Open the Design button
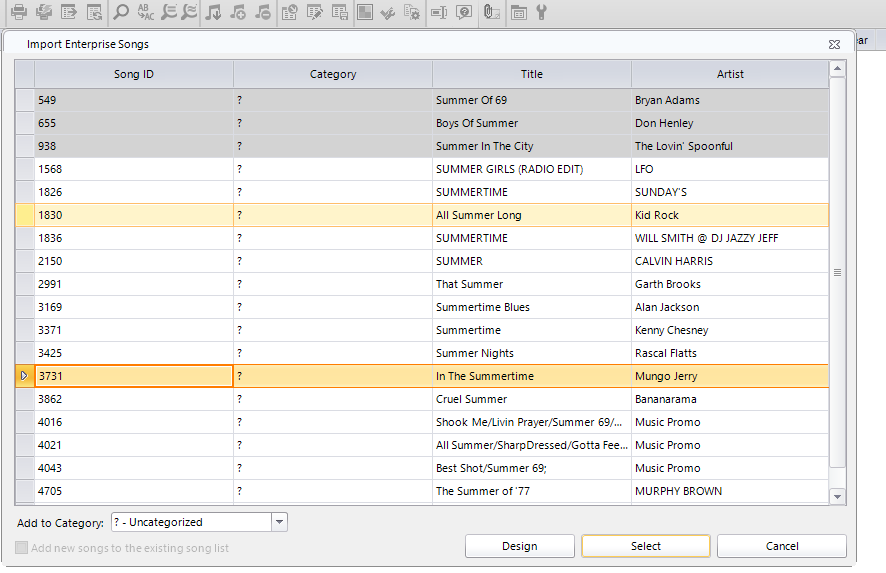Image resolution: width=886 pixels, height=573 pixels. (x=520, y=546)
